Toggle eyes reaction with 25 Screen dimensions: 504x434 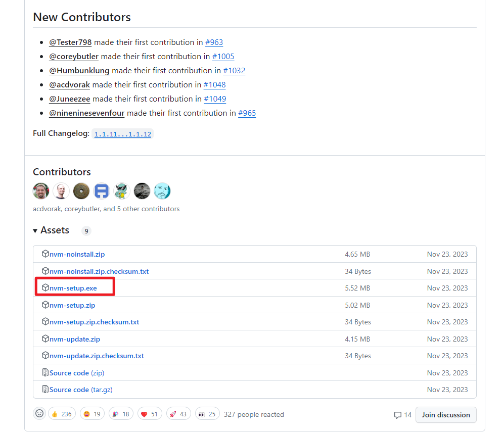tap(207, 414)
